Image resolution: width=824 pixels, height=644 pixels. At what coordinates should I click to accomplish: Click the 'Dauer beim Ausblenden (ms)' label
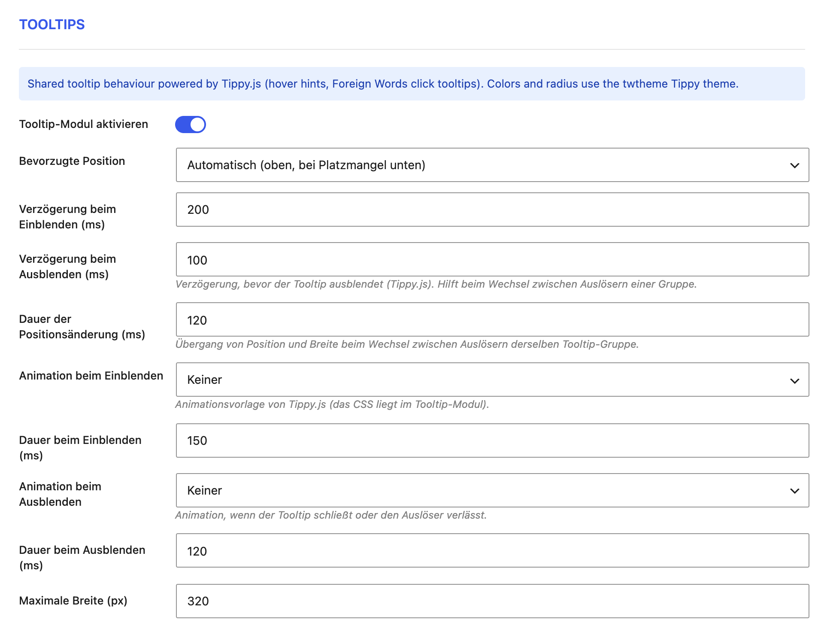pos(82,558)
